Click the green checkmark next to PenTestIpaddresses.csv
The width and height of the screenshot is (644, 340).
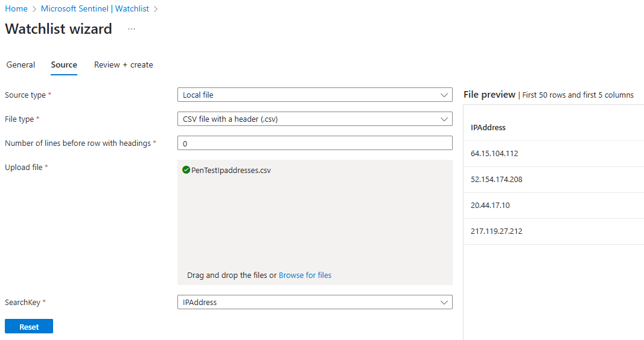186,170
